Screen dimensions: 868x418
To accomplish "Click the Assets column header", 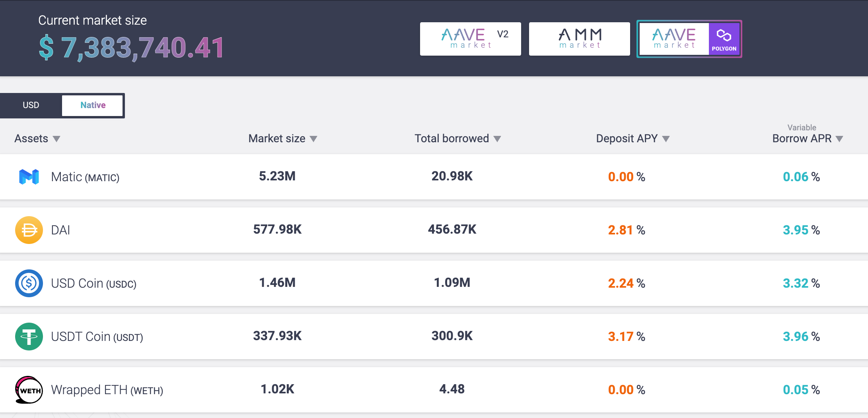I will coord(31,139).
